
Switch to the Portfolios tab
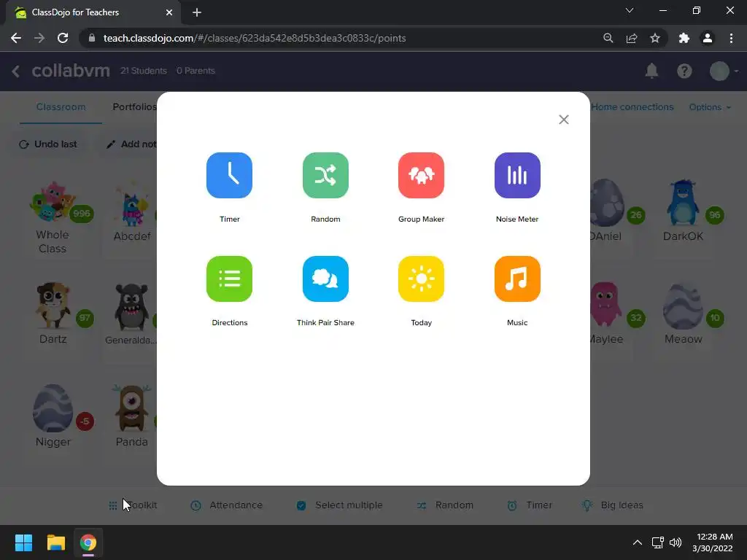134,107
